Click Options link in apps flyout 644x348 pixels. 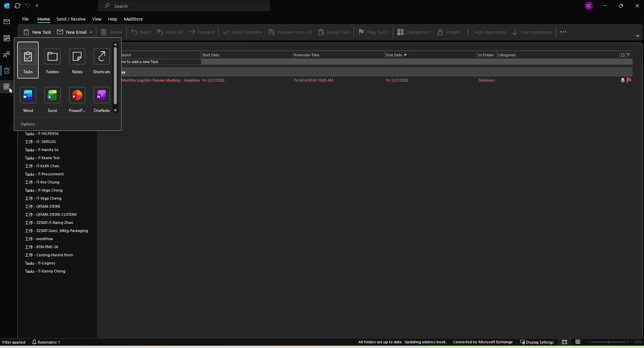point(28,124)
